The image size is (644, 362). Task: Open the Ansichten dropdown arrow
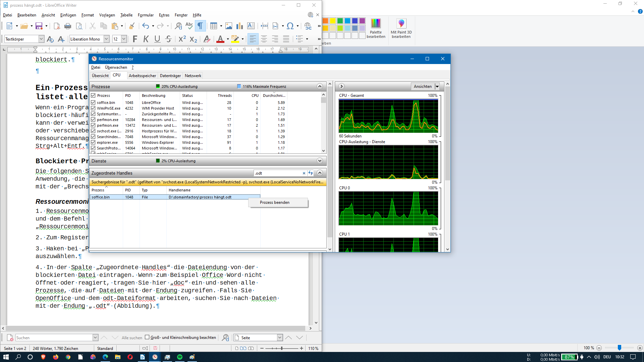(x=437, y=86)
